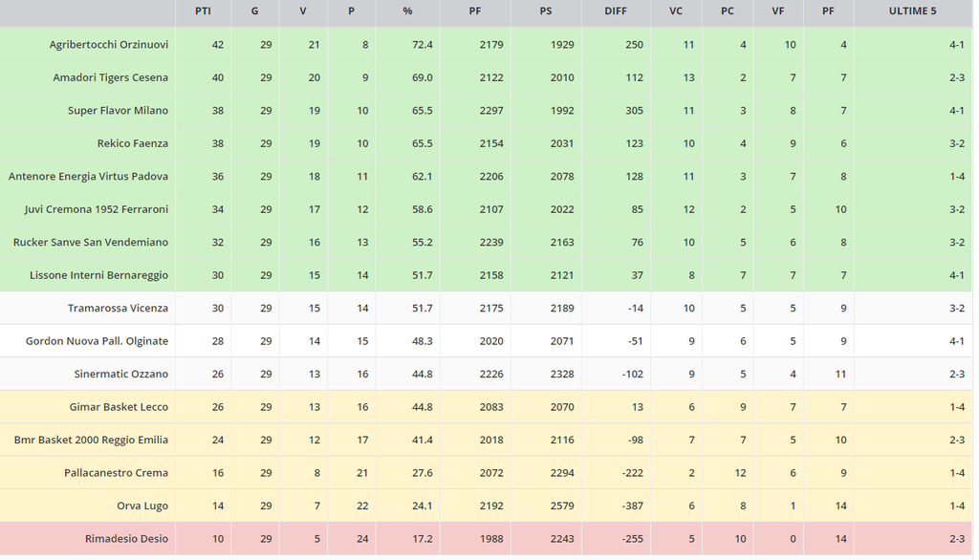Viewport: 979px width, 560px height.
Task: Open Gordon Nuova Pall. Olginate link
Action: pyautogui.click(x=97, y=341)
